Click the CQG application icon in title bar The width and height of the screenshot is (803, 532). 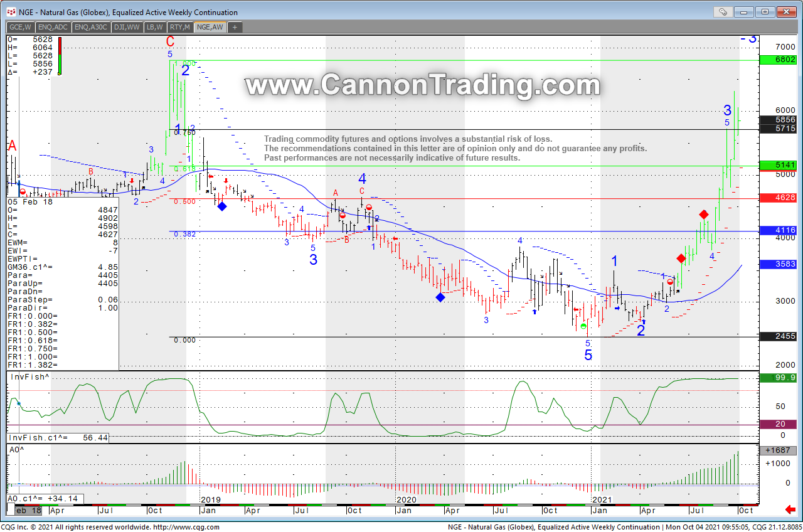coord(11,12)
